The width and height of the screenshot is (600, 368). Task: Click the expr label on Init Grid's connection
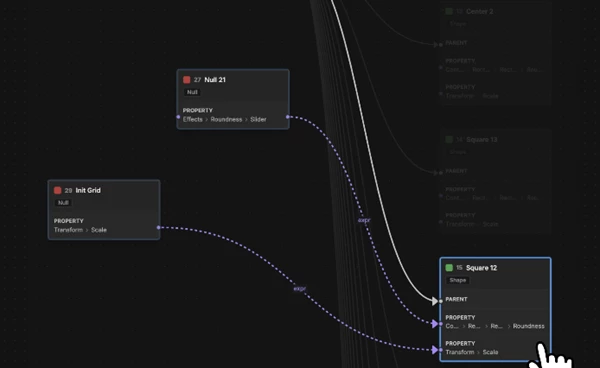pyautogui.click(x=300, y=289)
